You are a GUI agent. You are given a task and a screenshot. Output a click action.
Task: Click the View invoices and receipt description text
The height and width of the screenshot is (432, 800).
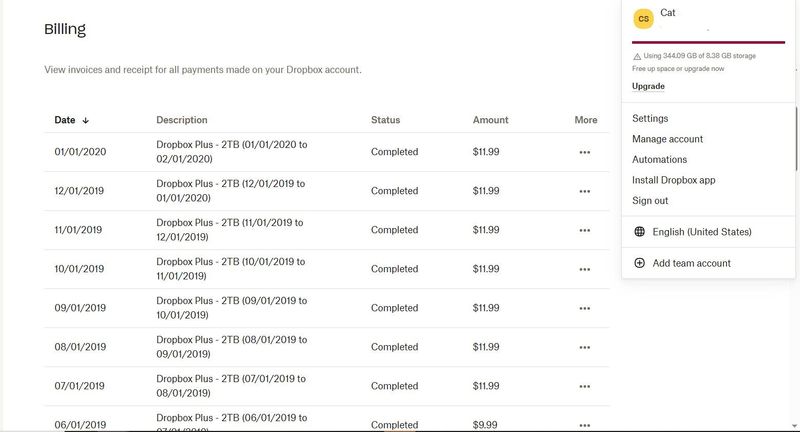(x=203, y=69)
